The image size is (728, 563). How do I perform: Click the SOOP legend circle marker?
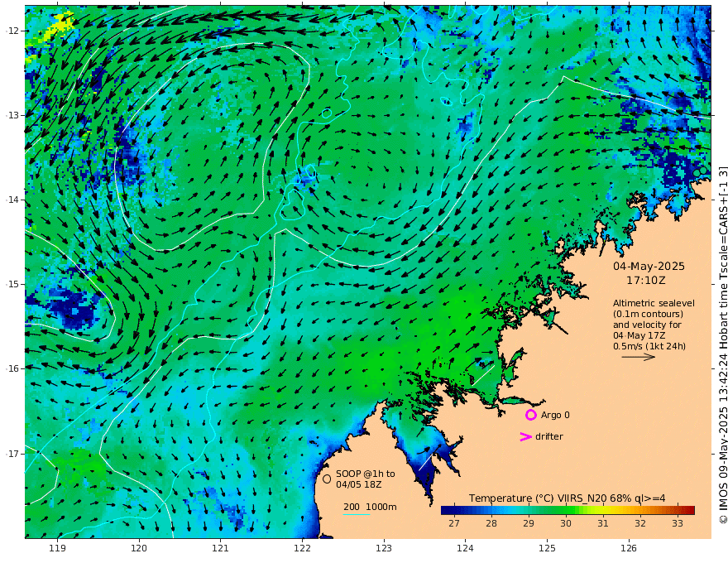327,479
